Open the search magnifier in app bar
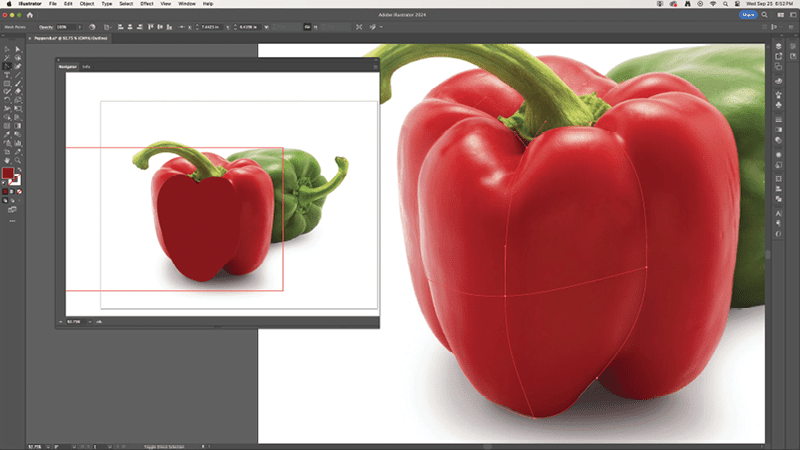 [764, 15]
